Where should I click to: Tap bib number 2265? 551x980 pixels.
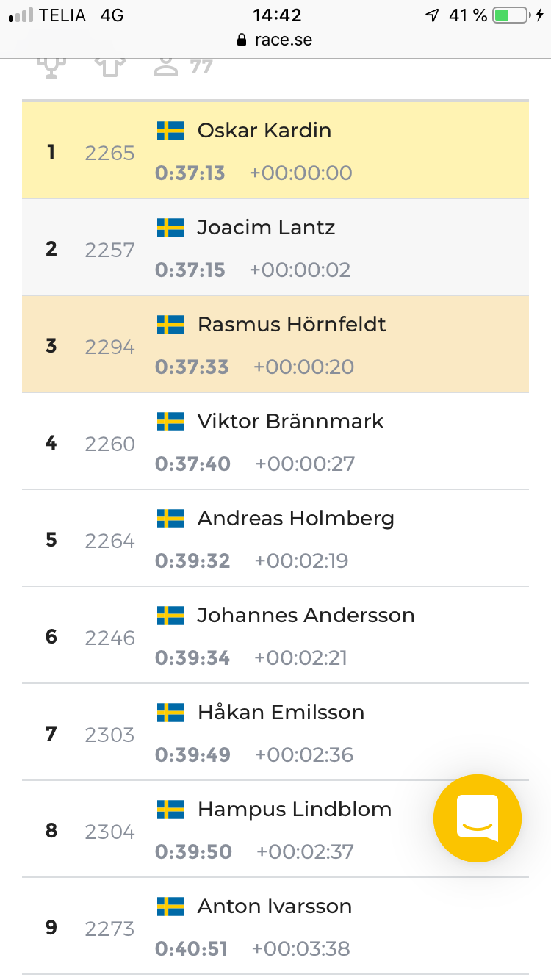pos(109,153)
